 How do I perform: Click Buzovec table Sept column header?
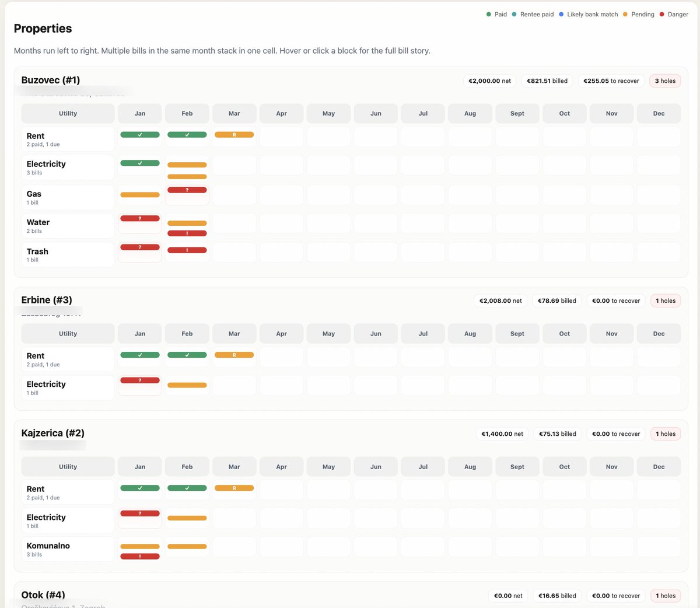pyautogui.click(x=517, y=113)
